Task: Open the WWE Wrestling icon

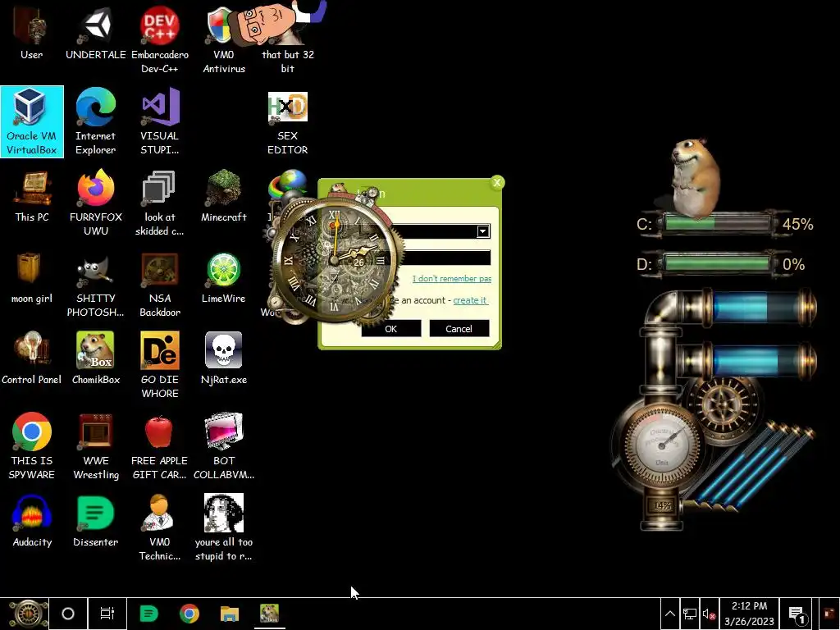Action: (95, 445)
